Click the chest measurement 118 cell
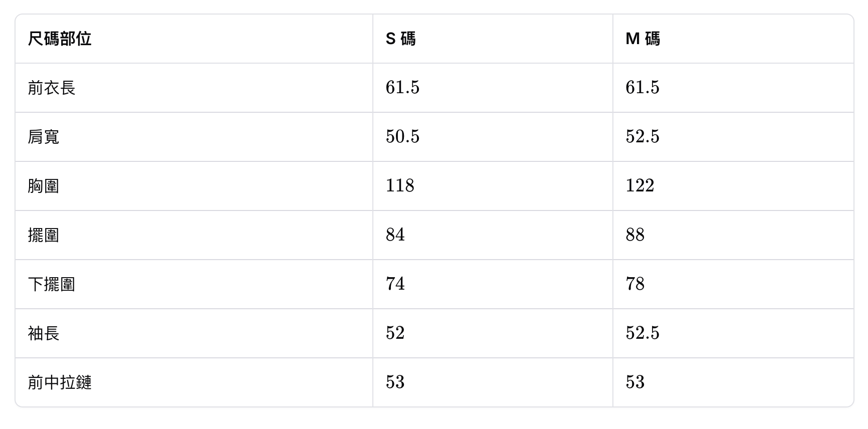Screen dimensions: 868x429 [x=400, y=186]
